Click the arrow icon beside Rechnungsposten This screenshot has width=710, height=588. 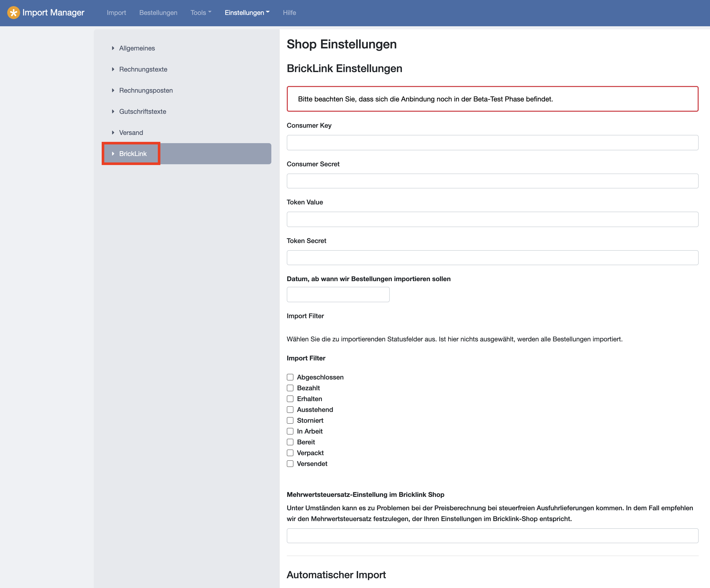(x=113, y=91)
